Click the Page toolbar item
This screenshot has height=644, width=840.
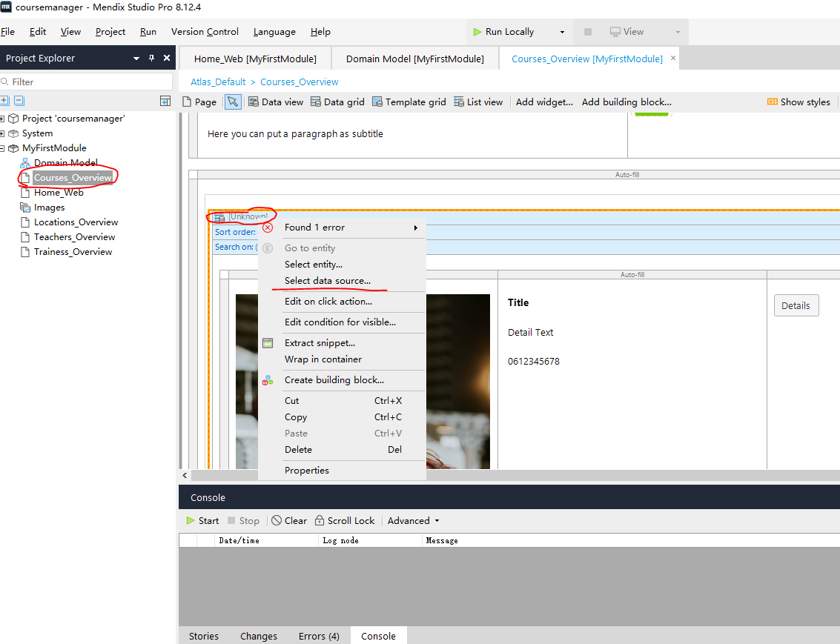click(200, 102)
